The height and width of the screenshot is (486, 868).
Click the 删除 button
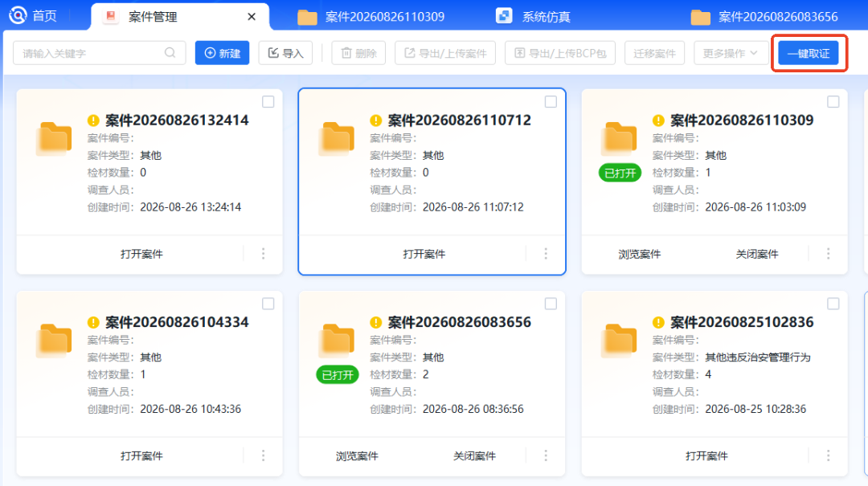click(x=358, y=53)
